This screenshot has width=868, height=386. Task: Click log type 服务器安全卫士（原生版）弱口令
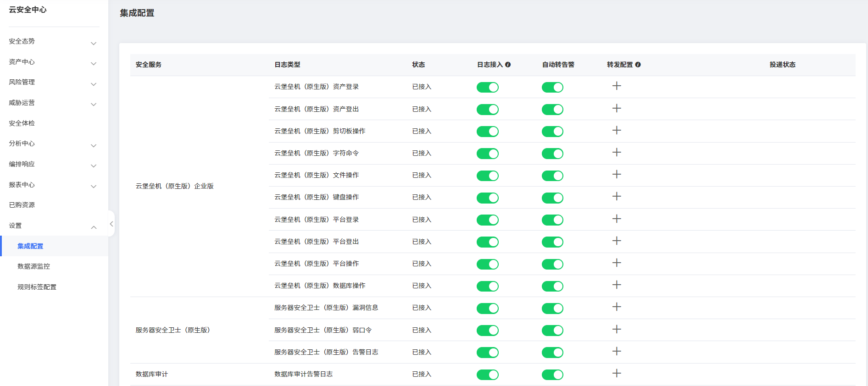click(x=323, y=330)
